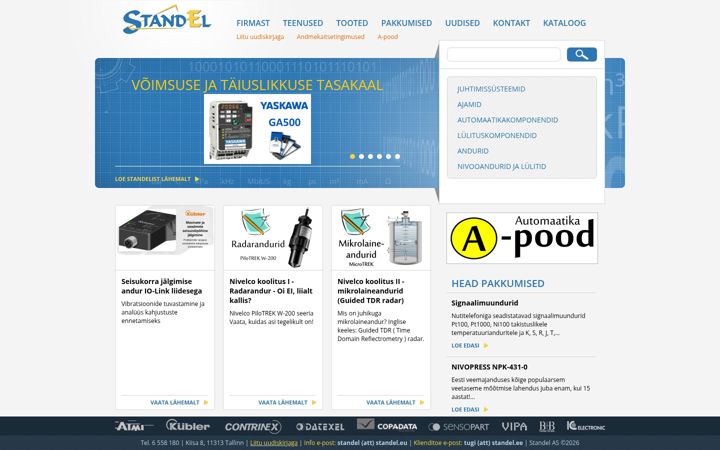Click Liitu uudiskirjaga under main menu
The height and width of the screenshot is (450, 720).
[260, 37]
